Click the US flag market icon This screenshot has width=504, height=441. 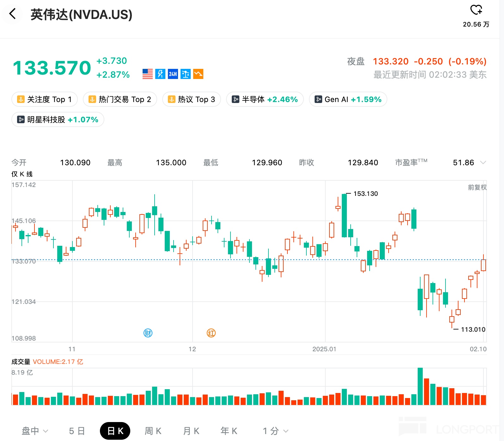click(x=148, y=74)
